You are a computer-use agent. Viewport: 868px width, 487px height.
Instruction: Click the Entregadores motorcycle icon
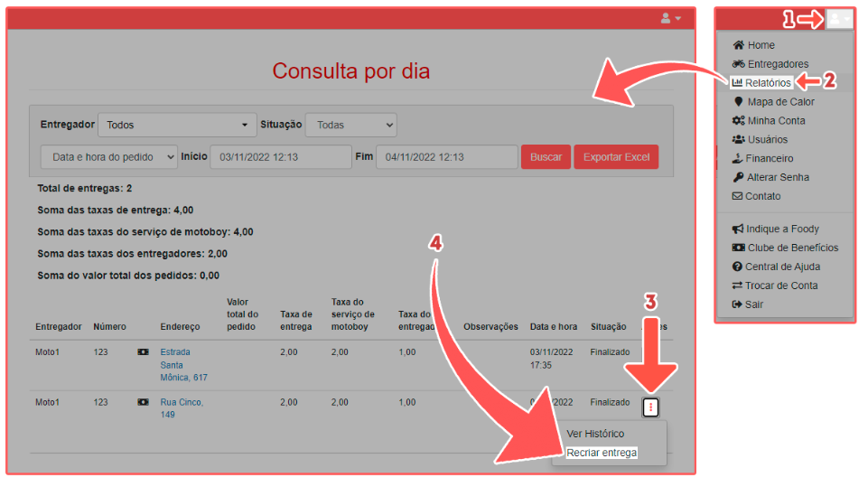coord(738,64)
